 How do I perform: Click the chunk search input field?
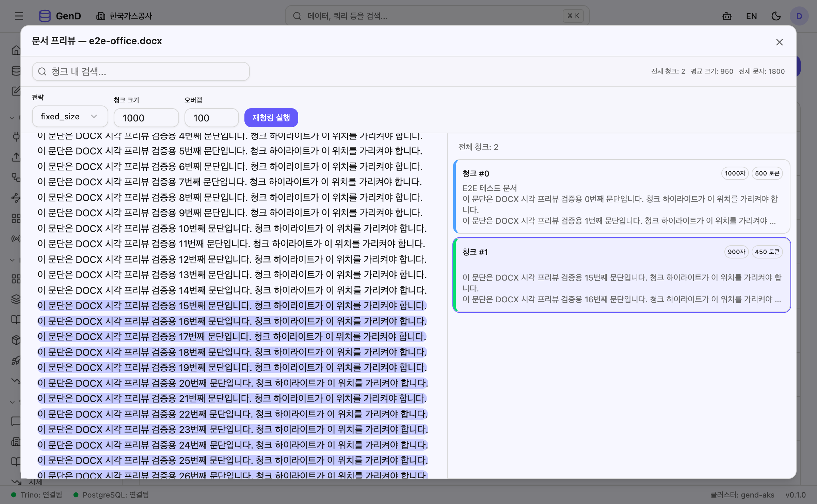click(x=141, y=71)
